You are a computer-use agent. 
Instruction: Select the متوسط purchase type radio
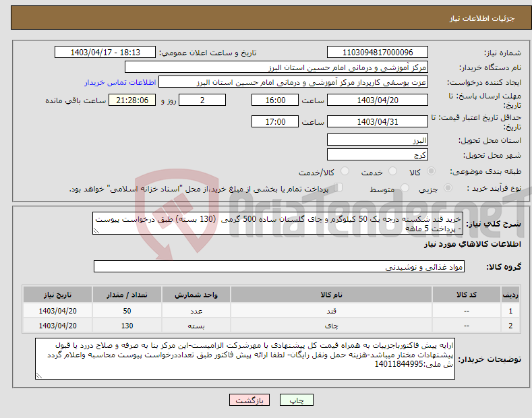(x=405, y=187)
